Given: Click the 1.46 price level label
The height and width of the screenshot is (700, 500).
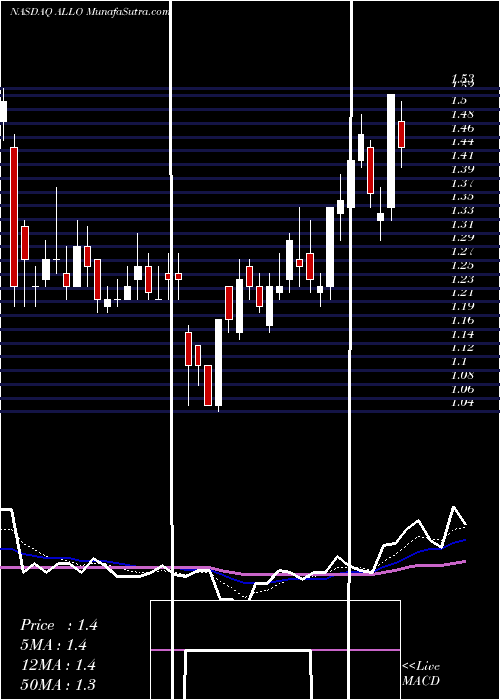Looking at the screenshot, I should click(463, 128).
